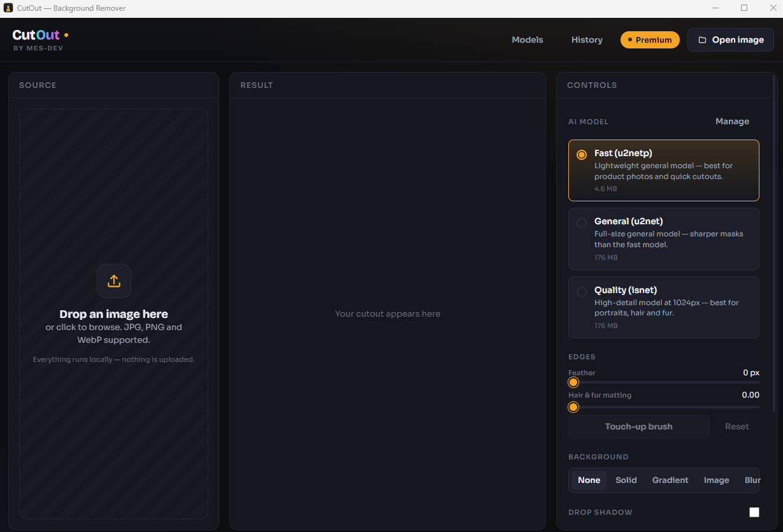
Task: Select the General (u2net) model radio
Action: click(582, 223)
